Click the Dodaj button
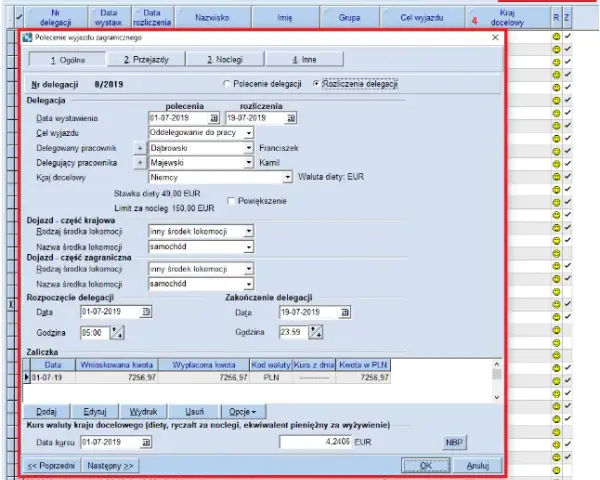This screenshot has width=600, height=480. pos(46,412)
